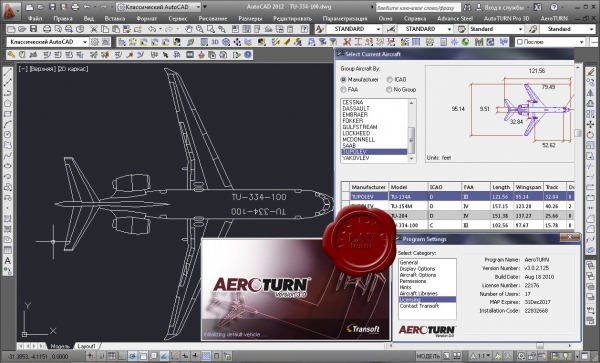The width and height of the screenshot is (600, 363).
Task: Select the Circle draw tool
Action: click(x=8, y=135)
